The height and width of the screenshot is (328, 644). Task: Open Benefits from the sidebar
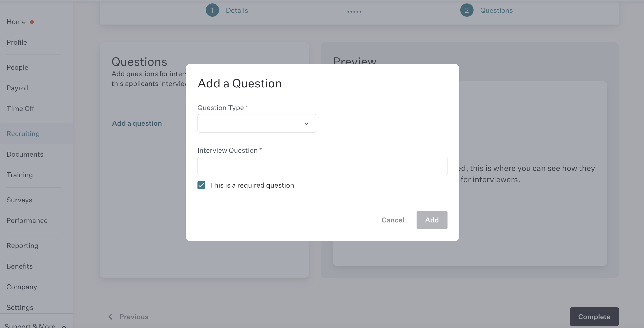tap(19, 266)
